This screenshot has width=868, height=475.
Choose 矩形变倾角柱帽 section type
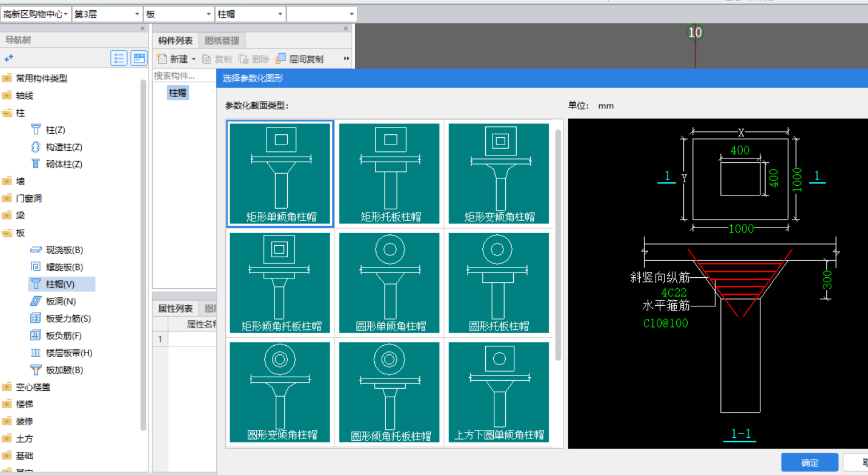(499, 174)
